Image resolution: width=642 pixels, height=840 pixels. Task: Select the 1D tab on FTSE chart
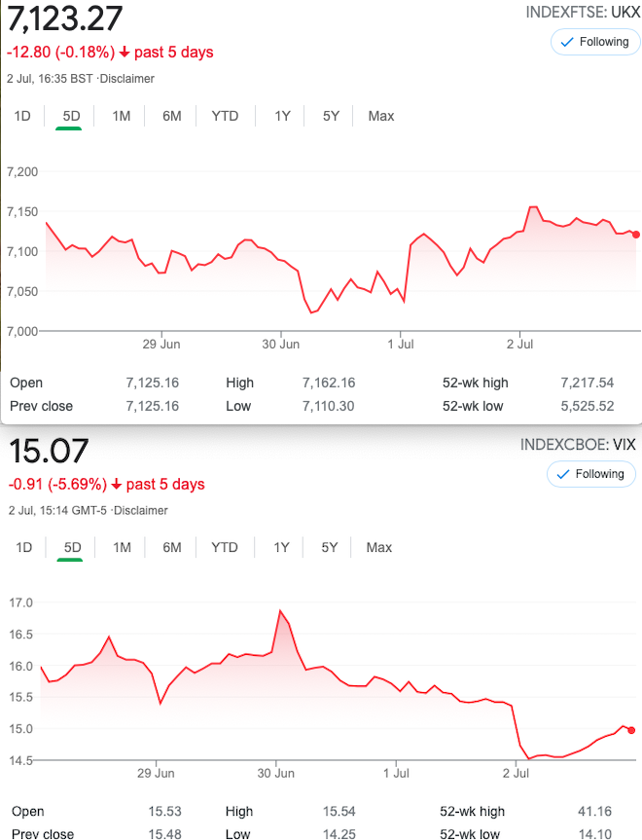(x=22, y=116)
